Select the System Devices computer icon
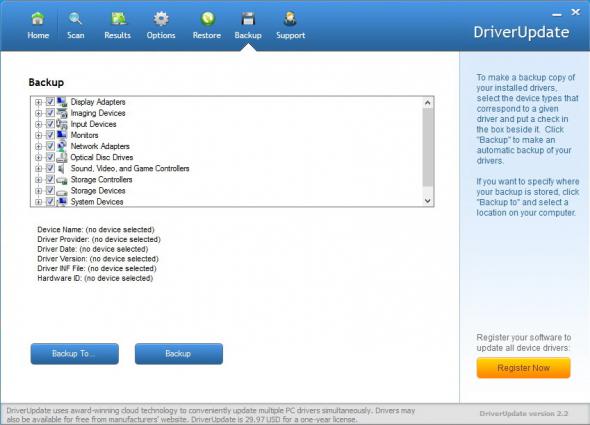590x425 pixels. pyautogui.click(x=62, y=202)
